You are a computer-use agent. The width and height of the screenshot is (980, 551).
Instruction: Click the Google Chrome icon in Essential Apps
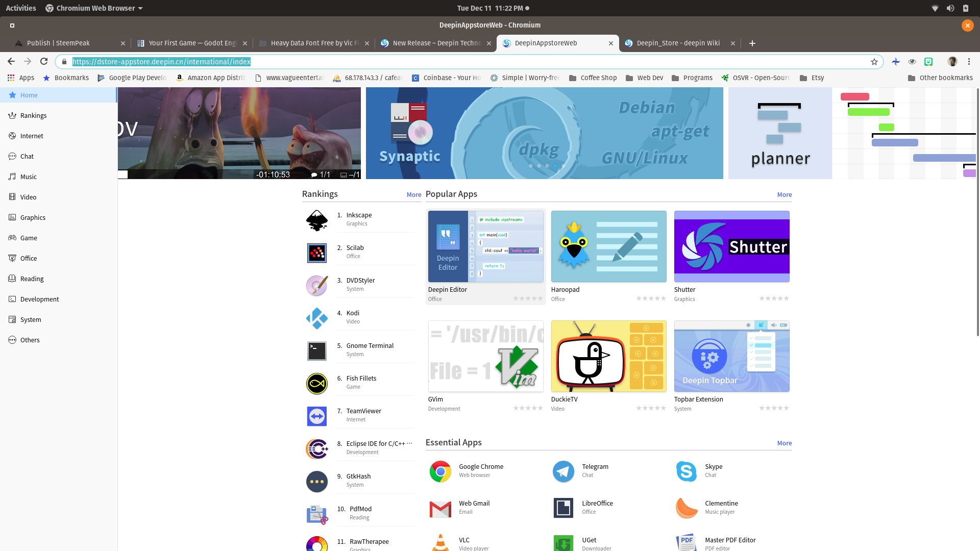click(x=440, y=471)
